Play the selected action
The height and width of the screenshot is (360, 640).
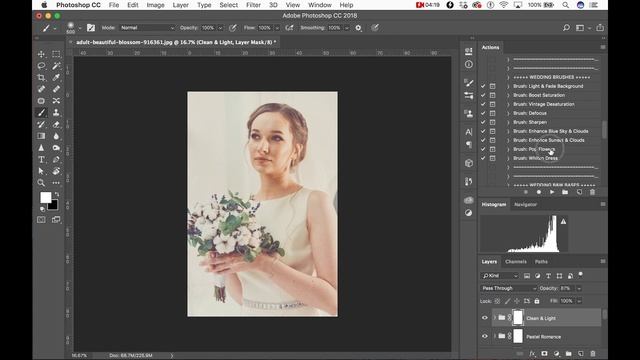[x=552, y=192]
